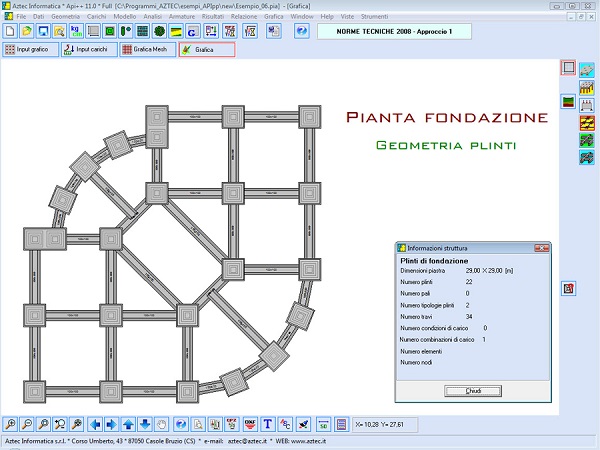Click the blue help question mark icon
600x450 pixels.
click(302, 32)
